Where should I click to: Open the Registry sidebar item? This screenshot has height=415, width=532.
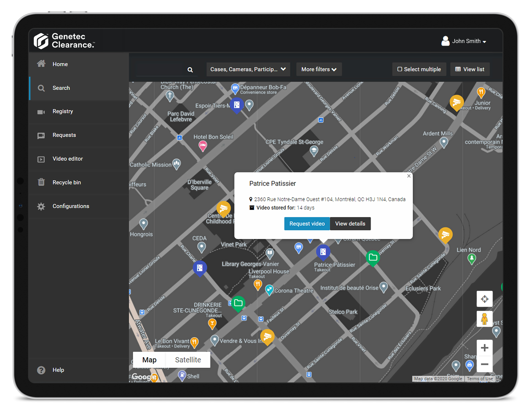[x=63, y=111]
